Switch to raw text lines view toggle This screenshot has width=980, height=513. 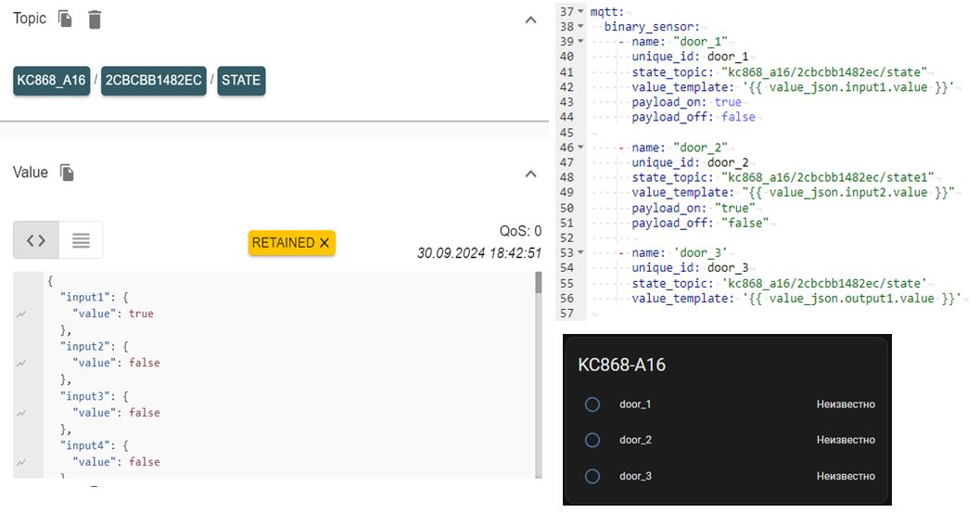point(81,240)
